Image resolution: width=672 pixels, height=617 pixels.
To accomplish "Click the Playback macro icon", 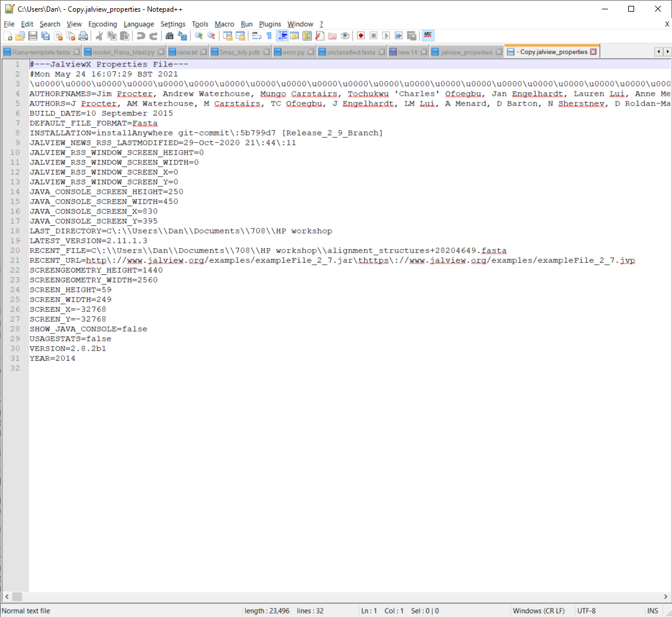I will click(386, 36).
